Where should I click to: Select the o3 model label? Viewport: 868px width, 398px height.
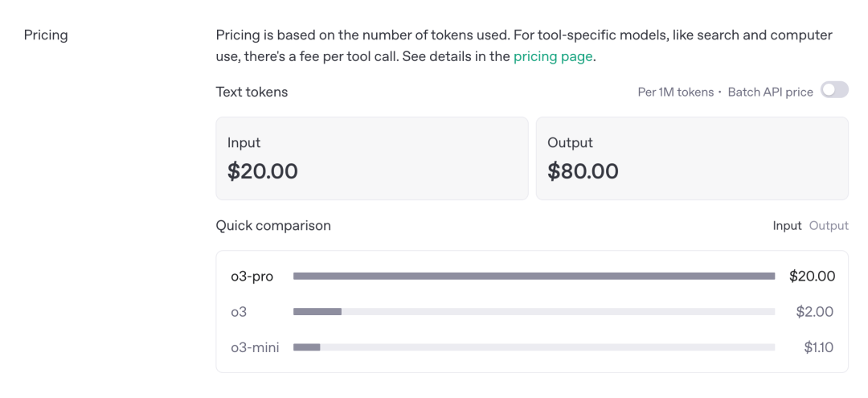tap(239, 312)
